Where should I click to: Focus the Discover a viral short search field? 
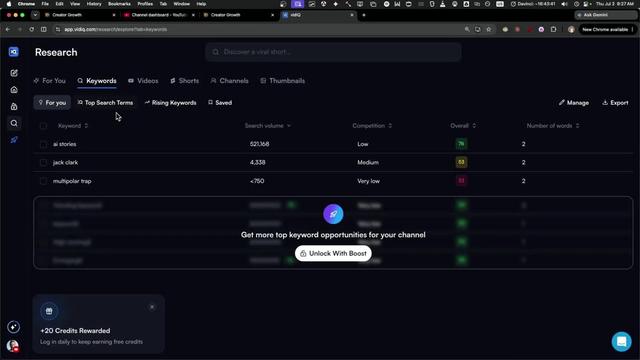333,52
